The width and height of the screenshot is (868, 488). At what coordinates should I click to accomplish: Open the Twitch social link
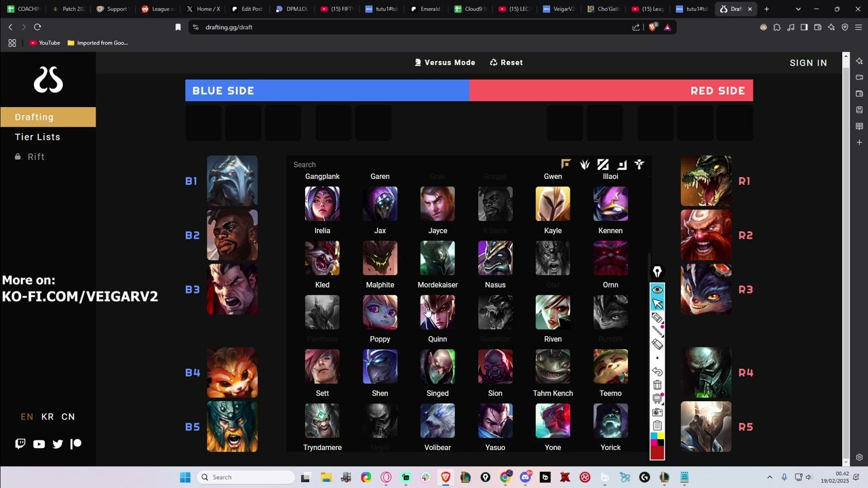point(20,444)
